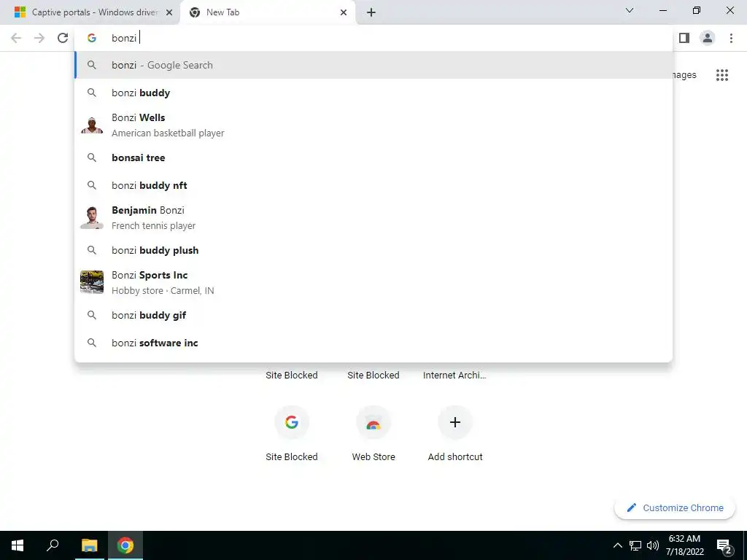
Task: Click the Google G icon in address bar
Action: click(x=92, y=38)
